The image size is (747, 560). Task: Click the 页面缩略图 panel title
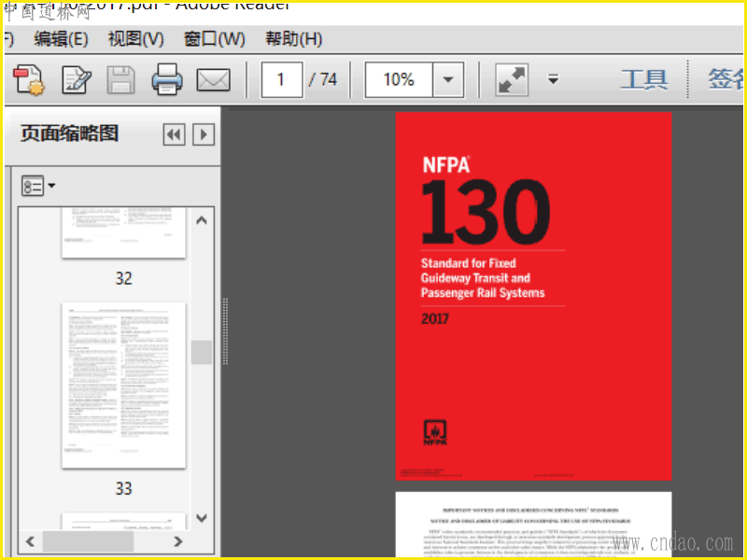69,133
